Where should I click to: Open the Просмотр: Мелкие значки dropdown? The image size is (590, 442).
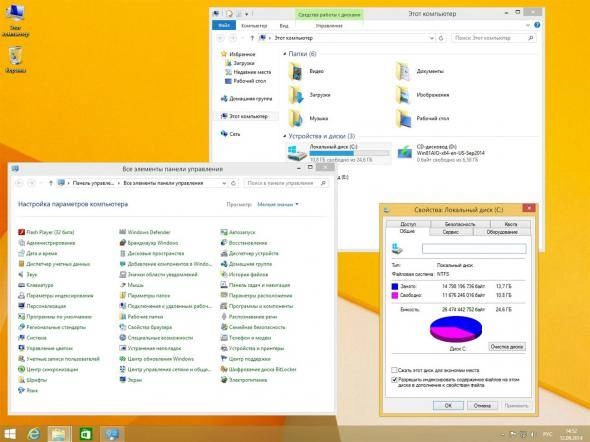(x=278, y=204)
